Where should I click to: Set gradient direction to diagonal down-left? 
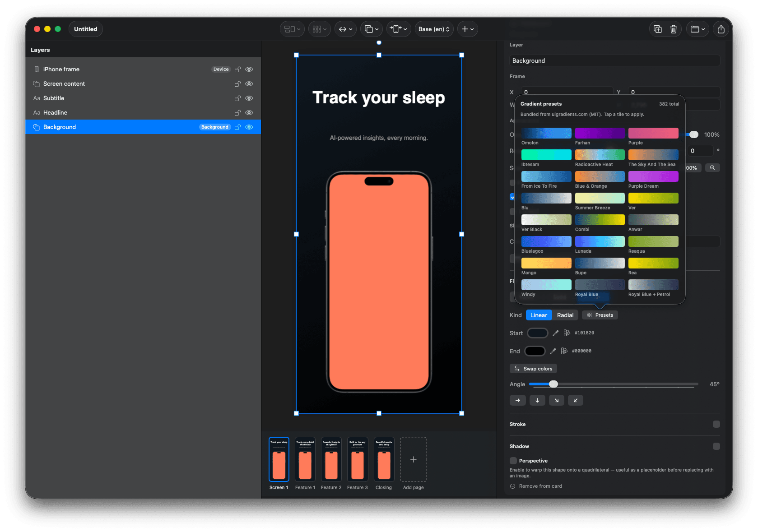coord(575,400)
